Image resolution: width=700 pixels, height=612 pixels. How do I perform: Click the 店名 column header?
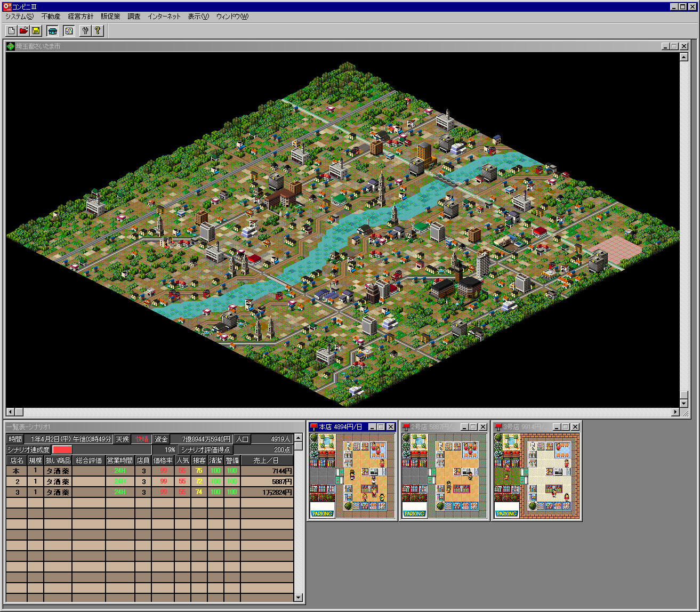17,460
